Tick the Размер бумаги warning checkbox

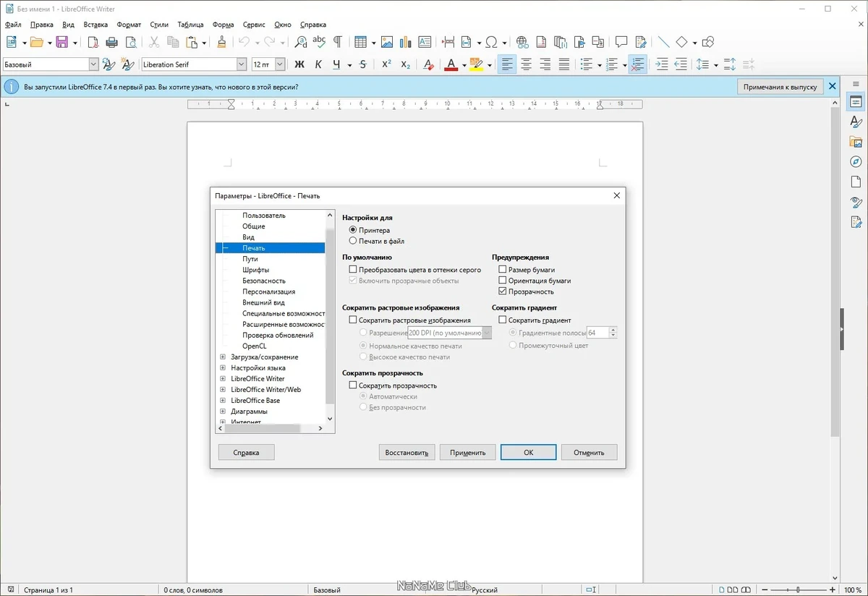click(x=503, y=270)
